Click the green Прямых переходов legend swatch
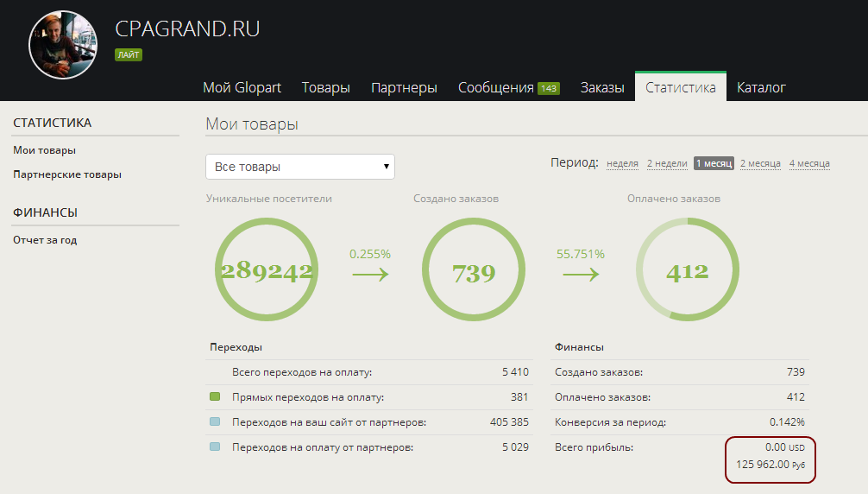This screenshot has height=494, width=868. tap(215, 396)
